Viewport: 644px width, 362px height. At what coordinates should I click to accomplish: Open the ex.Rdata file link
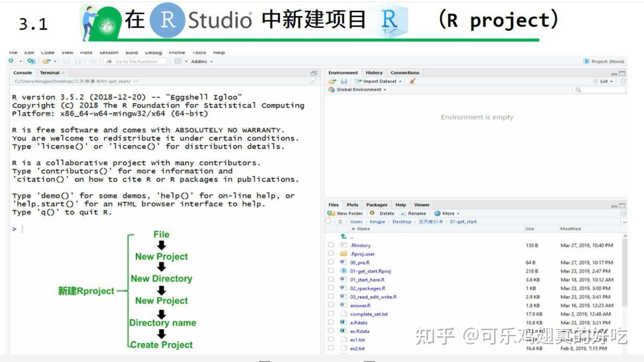(x=359, y=331)
